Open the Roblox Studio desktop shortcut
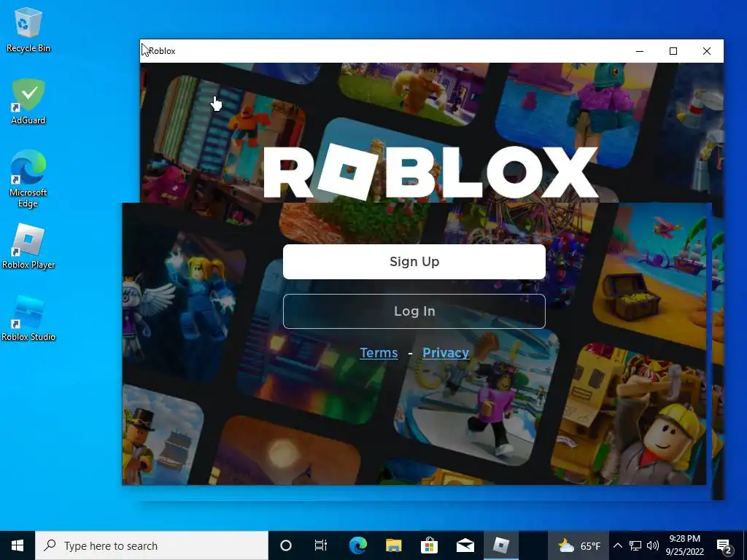 (28, 318)
